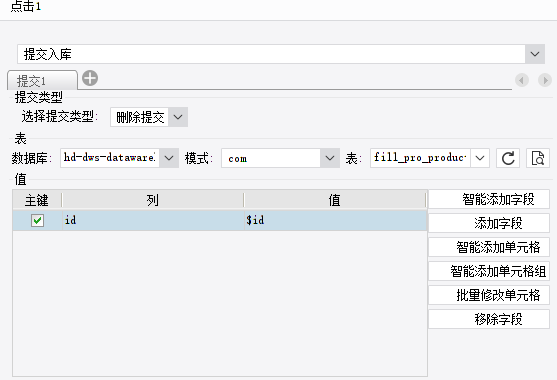Click the tab strip right arrow
The height and width of the screenshot is (380, 557).
(x=545, y=80)
